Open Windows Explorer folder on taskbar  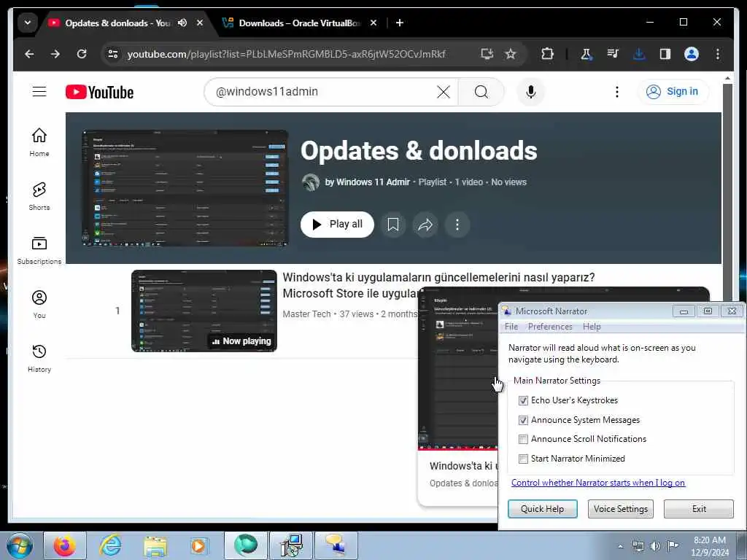tap(155, 545)
